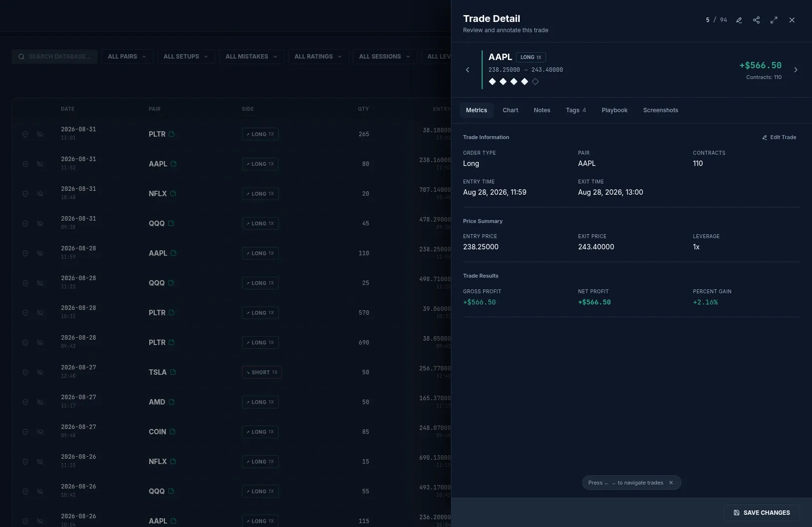Open the Screenshots tab
812x527 pixels.
(x=661, y=110)
